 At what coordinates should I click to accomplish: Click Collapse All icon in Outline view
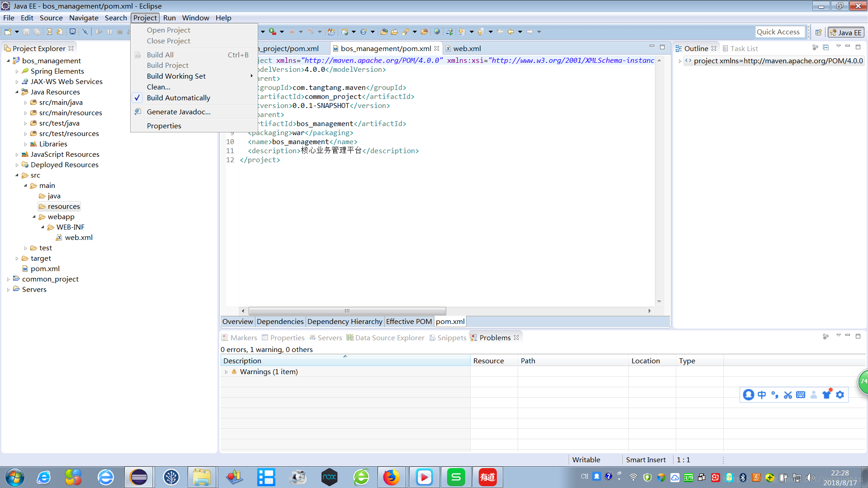pos(826,47)
